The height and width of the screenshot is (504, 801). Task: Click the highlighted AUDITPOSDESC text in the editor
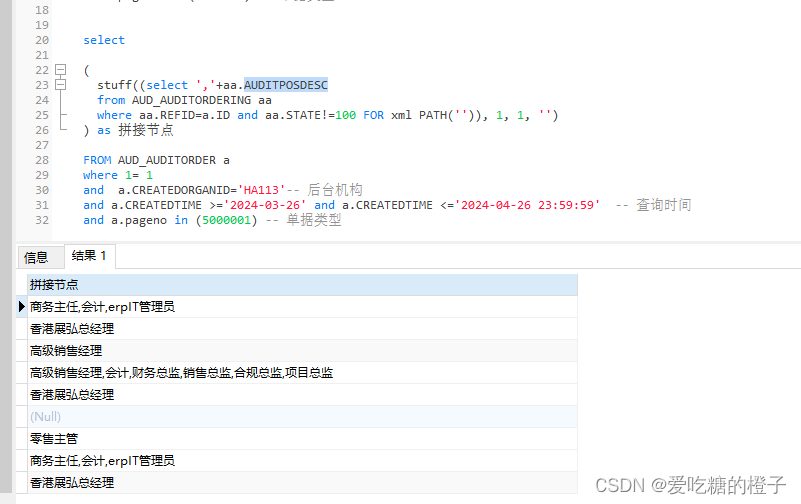pyautogui.click(x=286, y=85)
